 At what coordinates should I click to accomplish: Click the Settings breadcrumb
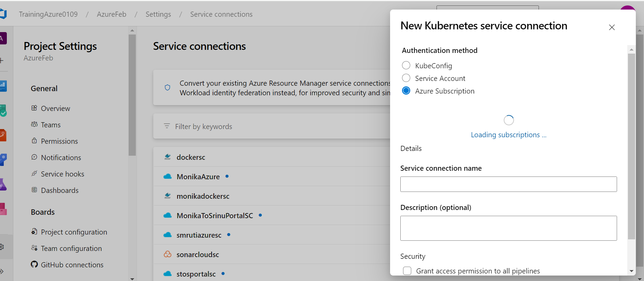[x=158, y=14]
